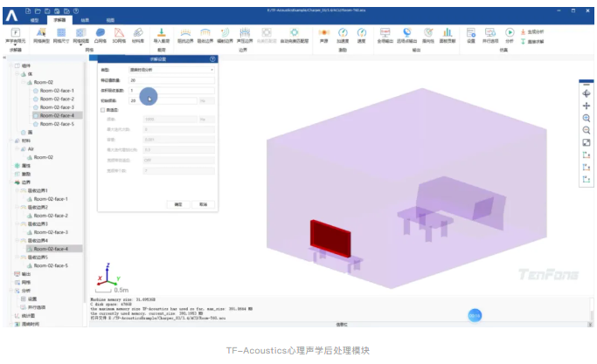The width and height of the screenshot is (597, 364).
Task: Select Room-02-face-1 under the 体 node
Action: 57,91
